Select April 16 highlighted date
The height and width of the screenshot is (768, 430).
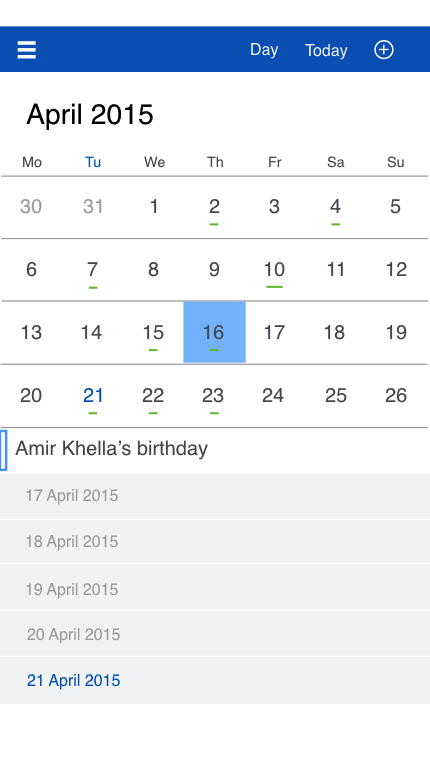[215, 333]
